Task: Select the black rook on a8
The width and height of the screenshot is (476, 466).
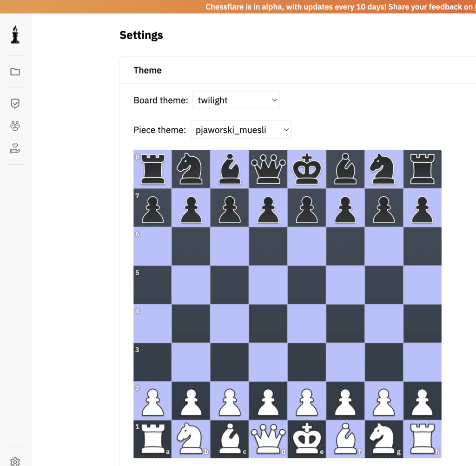Action: coord(152,169)
